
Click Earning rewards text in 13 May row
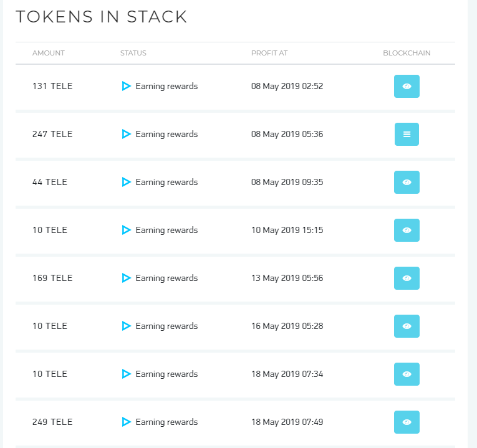click(166, 279)
